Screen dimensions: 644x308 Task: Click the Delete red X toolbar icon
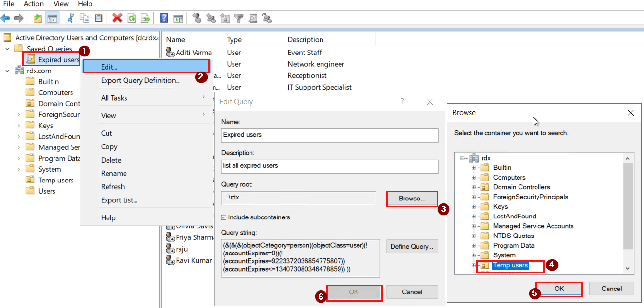(116, 18)
